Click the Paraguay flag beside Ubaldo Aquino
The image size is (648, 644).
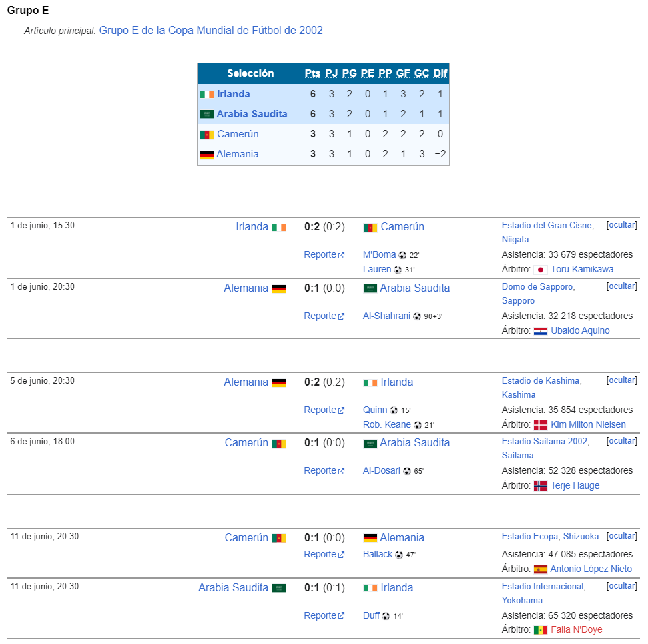540,331
